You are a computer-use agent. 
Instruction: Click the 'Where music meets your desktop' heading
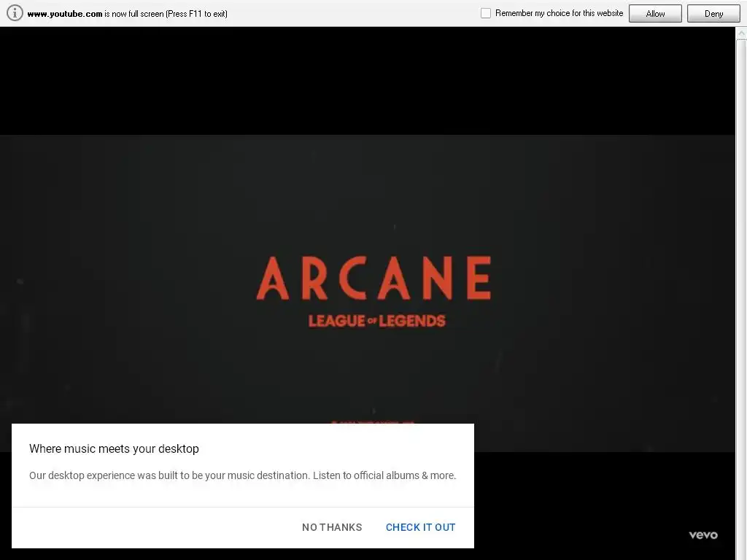[x=114, y=448]
